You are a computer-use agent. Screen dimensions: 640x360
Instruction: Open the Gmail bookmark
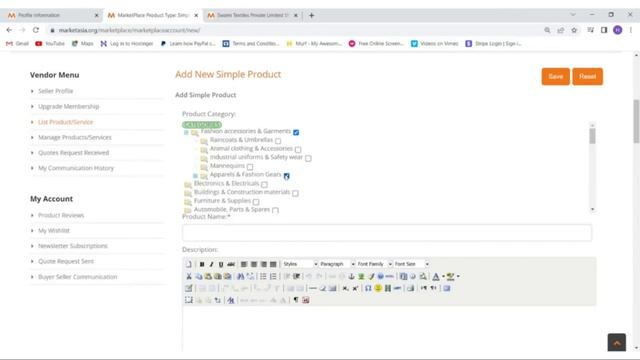pyautogui.click(x=17, y=43)
